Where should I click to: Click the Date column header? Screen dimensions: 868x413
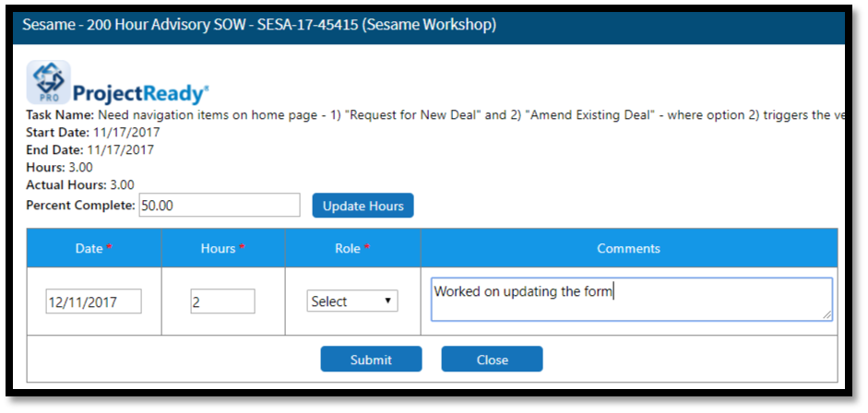coord(93,248)
